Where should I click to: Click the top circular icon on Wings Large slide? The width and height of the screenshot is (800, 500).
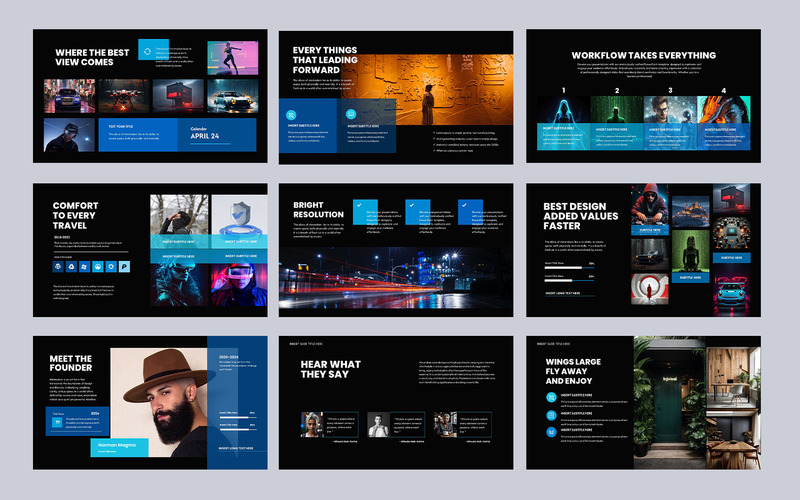pyautogui.click(x=551, y=397)
